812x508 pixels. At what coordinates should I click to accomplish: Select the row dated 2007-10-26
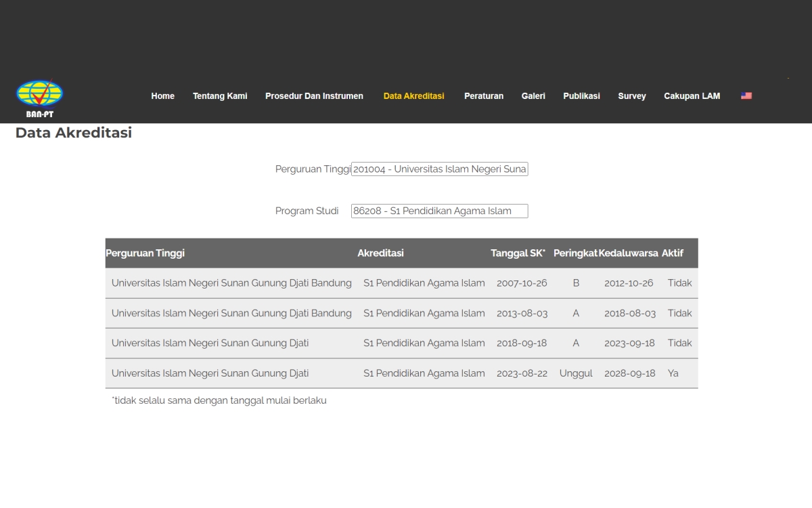(401, 283)
